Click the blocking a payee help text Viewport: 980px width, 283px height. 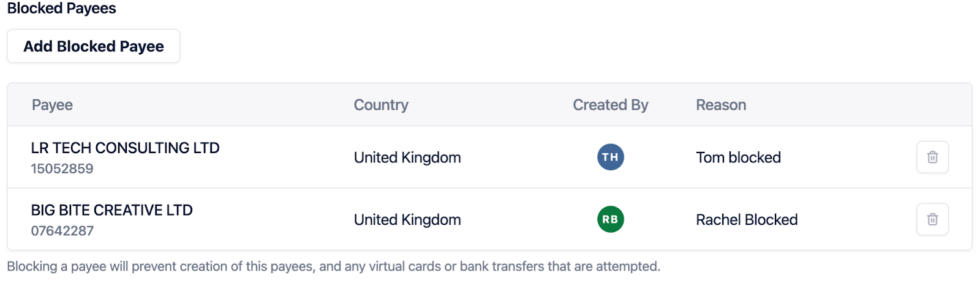tap(333, 266)
